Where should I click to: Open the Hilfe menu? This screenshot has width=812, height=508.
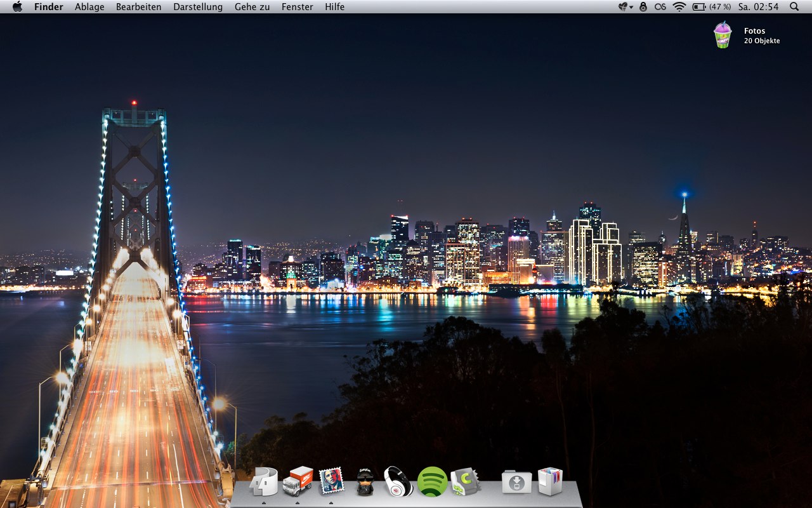[x=334, y=7]
